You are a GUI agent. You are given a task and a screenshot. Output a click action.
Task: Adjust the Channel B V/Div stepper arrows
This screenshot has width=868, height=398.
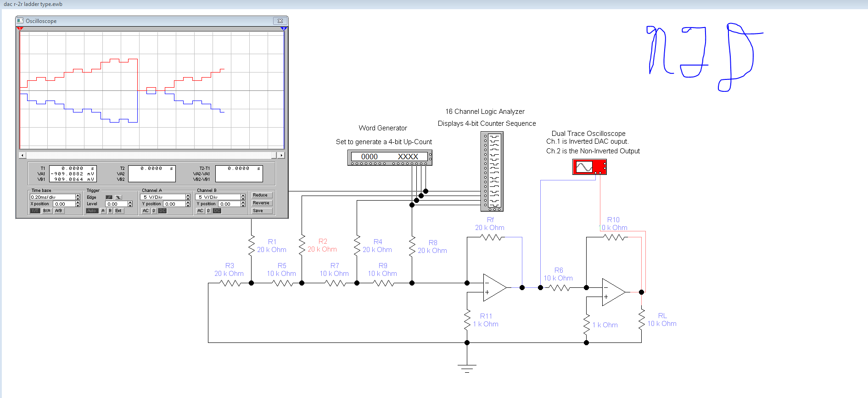[243, 197]
